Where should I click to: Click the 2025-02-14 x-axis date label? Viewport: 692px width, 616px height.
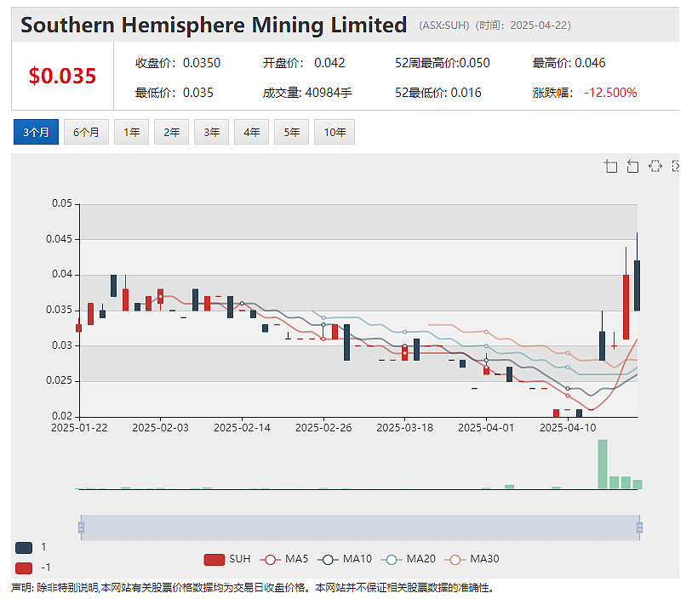pyautogui.click(x=242, y=428)
